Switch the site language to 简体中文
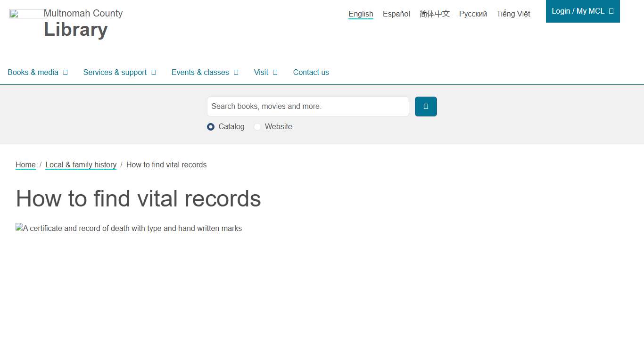Image resolution: width=644 pixels, height=362 pixels. [434, 14]
